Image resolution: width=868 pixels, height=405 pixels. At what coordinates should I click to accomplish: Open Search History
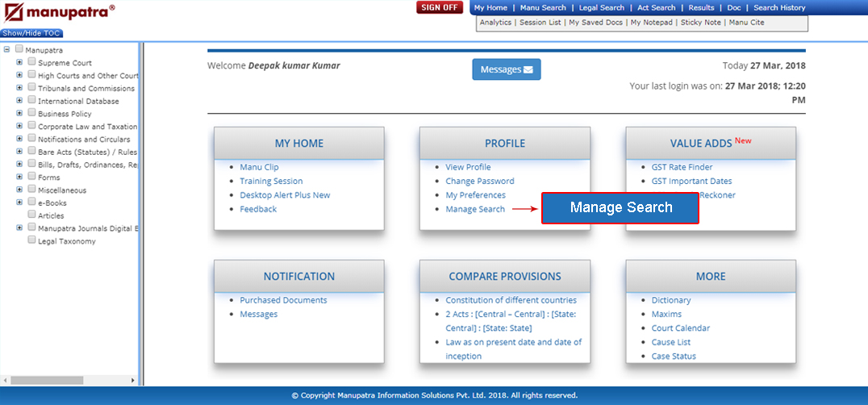point(779,8)
